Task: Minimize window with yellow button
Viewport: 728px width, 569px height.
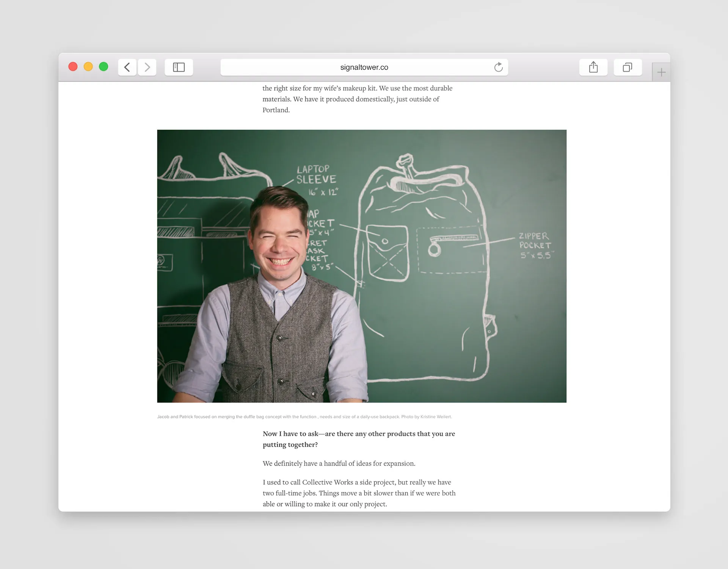Action: (88, 67)
